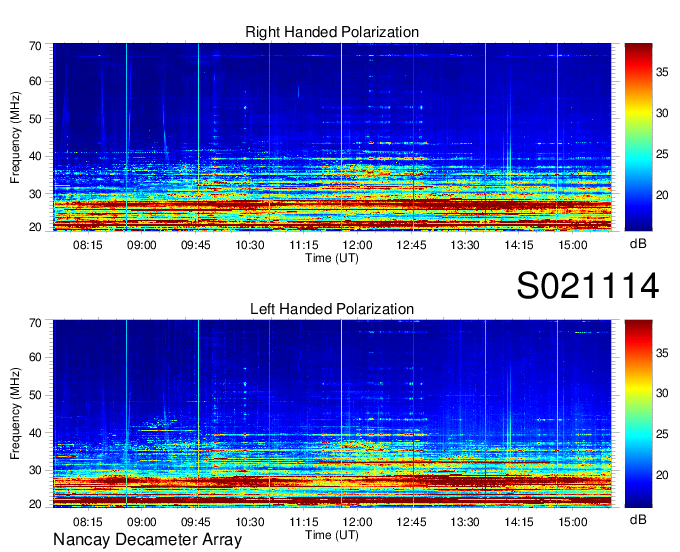Click 12:45 tick on Left Handed time axis
This screenshot has width=680, height=552.
[x=412, y=521]
